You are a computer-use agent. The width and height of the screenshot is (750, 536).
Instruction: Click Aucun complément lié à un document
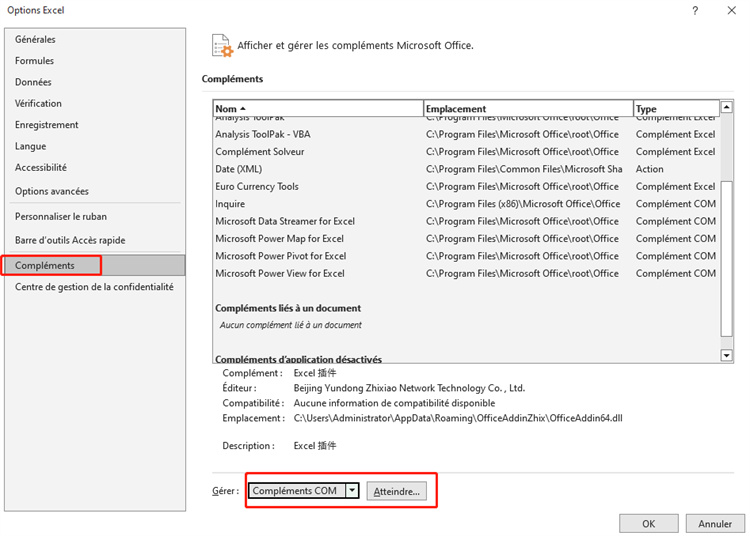pos(291,325)
